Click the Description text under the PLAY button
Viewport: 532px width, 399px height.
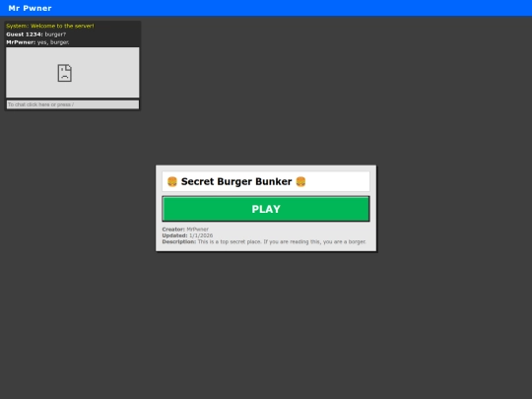[264, 241]
